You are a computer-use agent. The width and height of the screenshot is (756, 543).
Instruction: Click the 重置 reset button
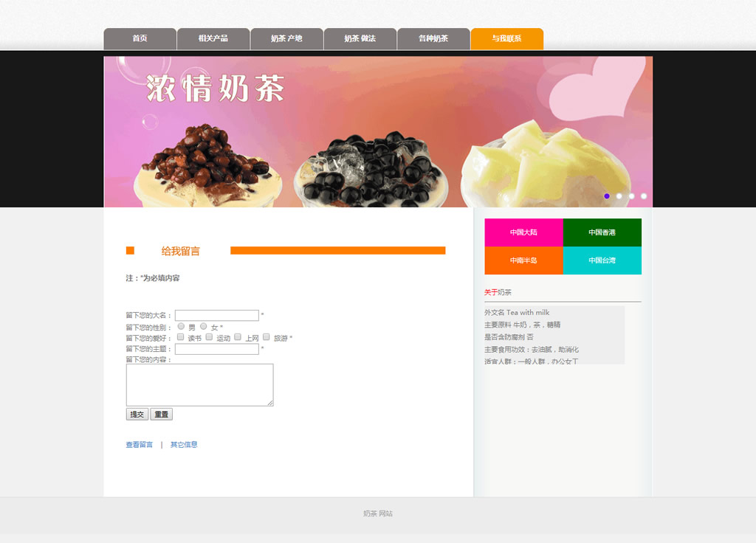click(161, 415)
